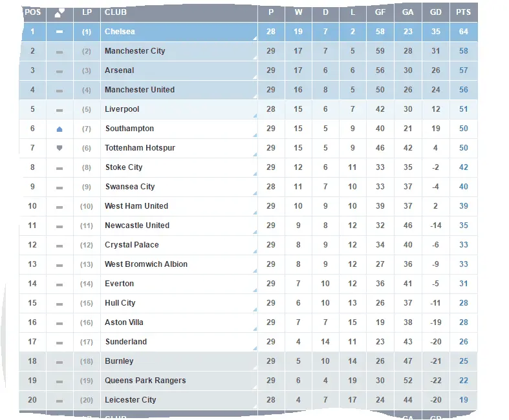Expand the Southampton row details triangle
Screen dimensions: 509x420
pos(254,136)
